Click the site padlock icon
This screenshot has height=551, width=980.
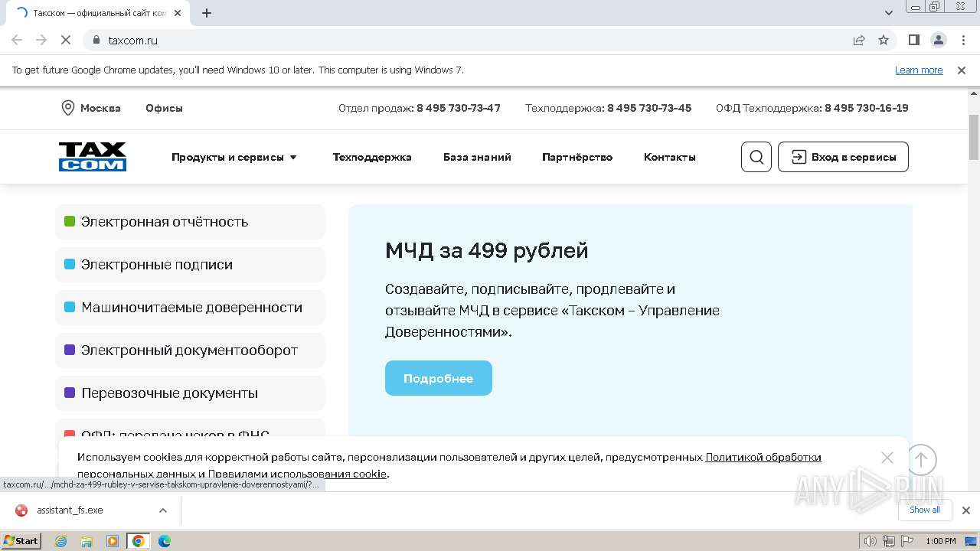96,40
